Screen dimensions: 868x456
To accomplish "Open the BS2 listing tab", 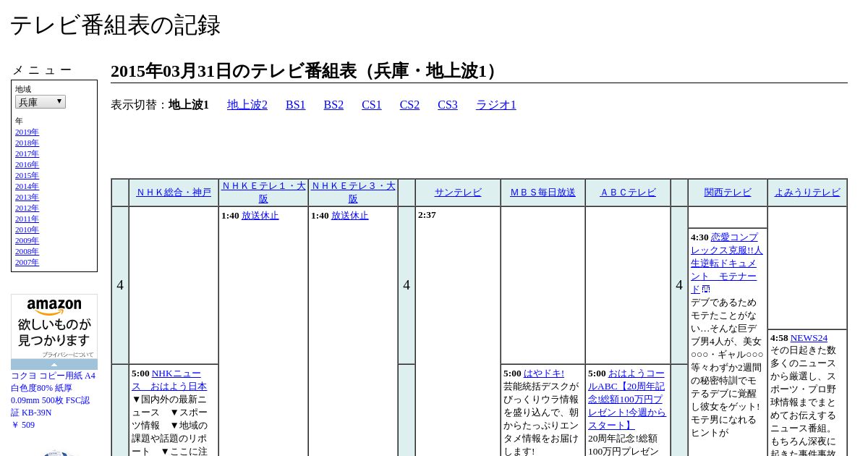I will point(333,105).
